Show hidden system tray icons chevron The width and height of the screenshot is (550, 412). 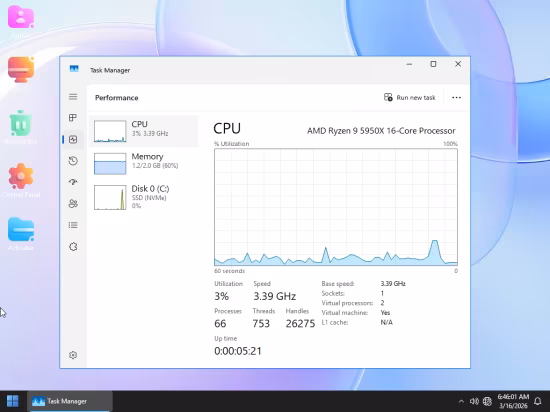(x=461, y=401)
